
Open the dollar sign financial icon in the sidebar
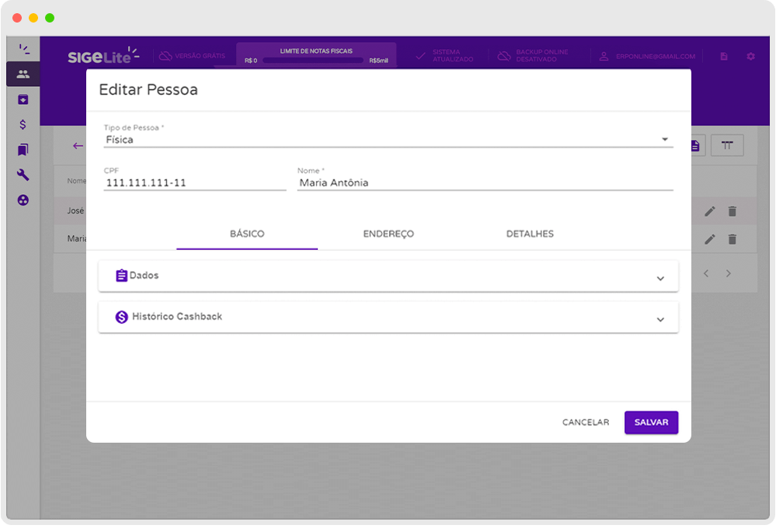point(23,124)
